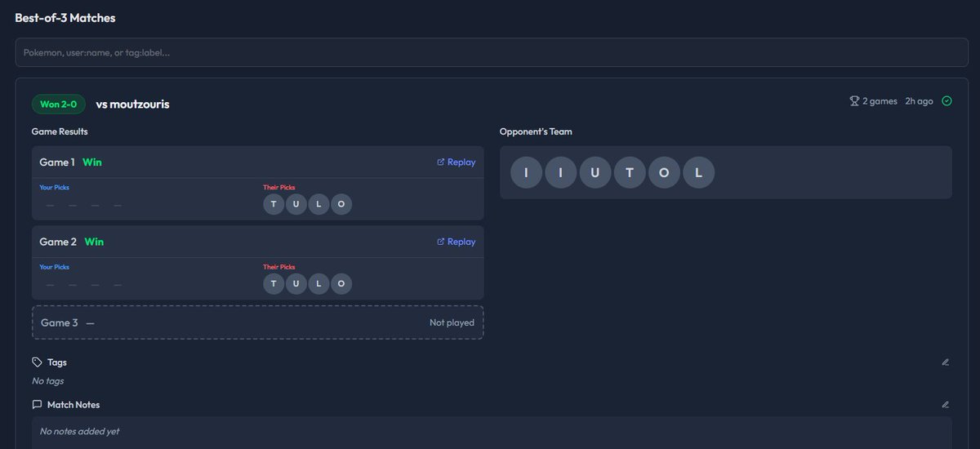Image resolution: width=980 pixels, height=449 pixels.
Task: Click the Match Notes edit pencil icon
Action: [946, 405]
